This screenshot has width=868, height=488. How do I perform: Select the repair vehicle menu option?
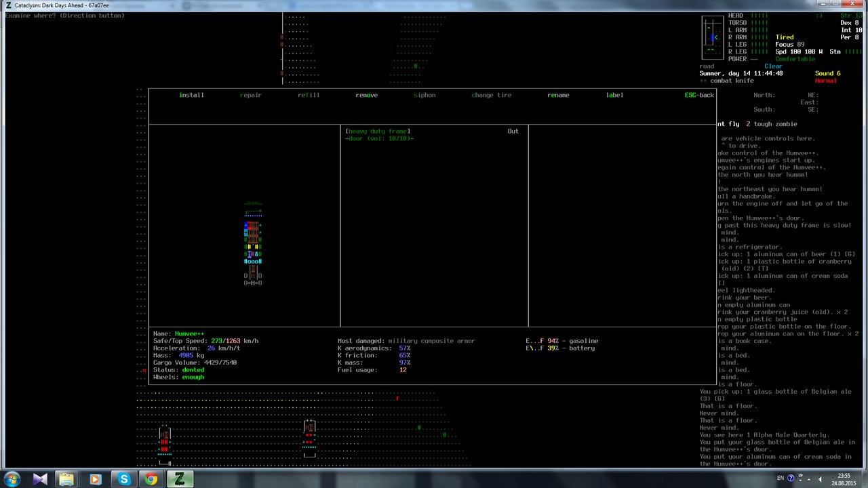click(250, 95)
